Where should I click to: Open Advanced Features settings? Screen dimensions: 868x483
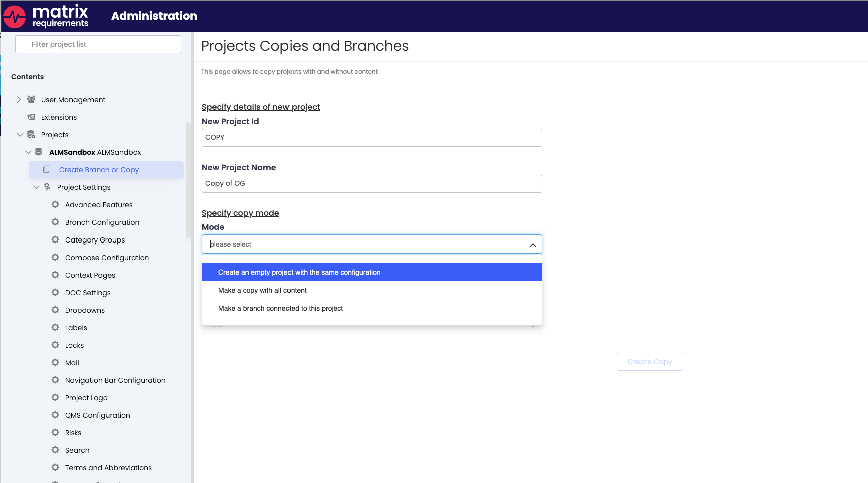point(99,205)
